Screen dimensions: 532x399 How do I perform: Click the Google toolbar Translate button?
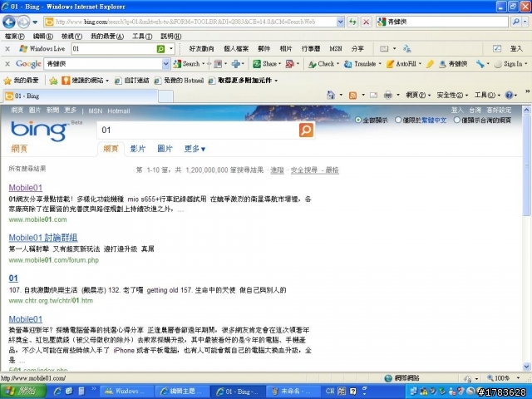click(361, 64)
